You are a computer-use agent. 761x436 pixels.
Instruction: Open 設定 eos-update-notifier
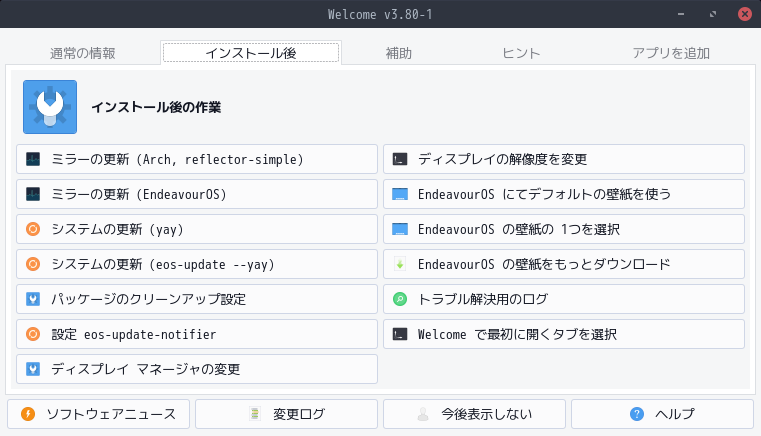pos(197,334)
